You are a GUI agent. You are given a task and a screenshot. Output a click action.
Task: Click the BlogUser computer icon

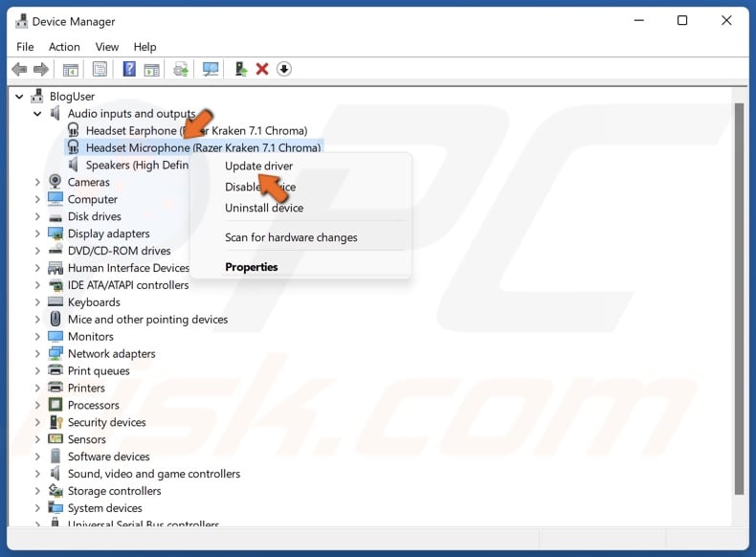click(37, 96)
